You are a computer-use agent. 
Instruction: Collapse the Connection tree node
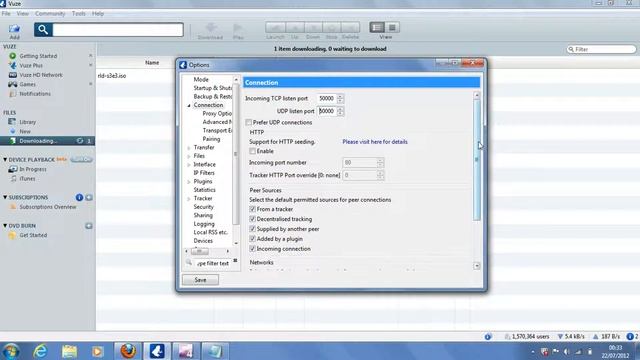[x=189, y=105]
